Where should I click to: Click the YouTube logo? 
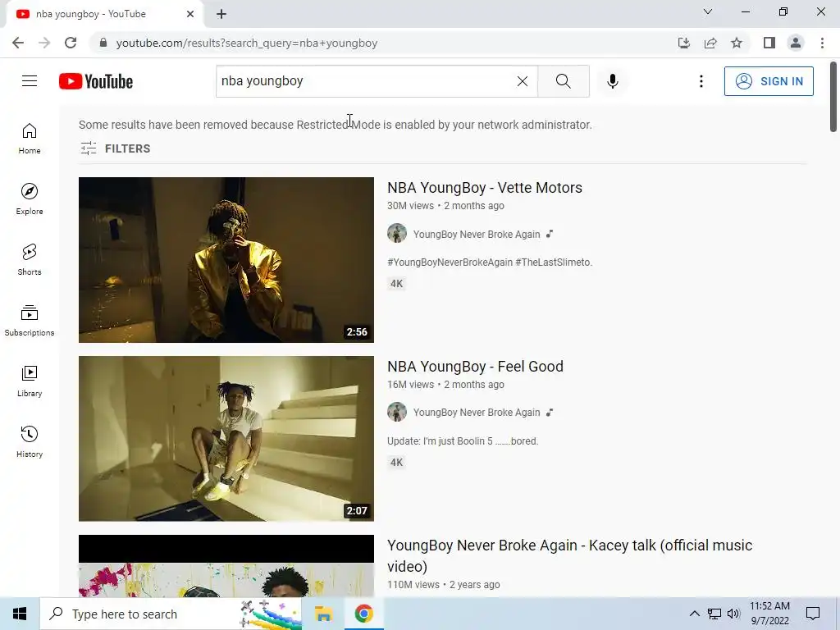(96, 81)
